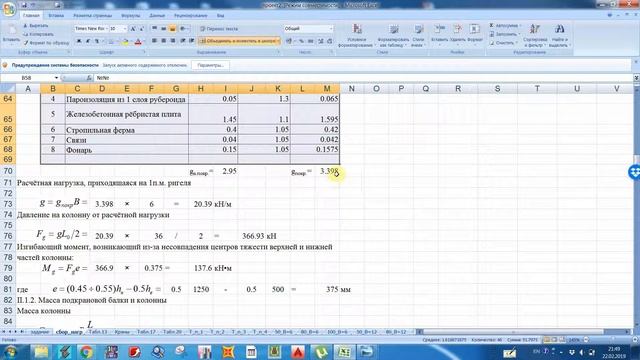Toggle italic formatting
This screenshot has height=360, width=640.
(88, 41)
